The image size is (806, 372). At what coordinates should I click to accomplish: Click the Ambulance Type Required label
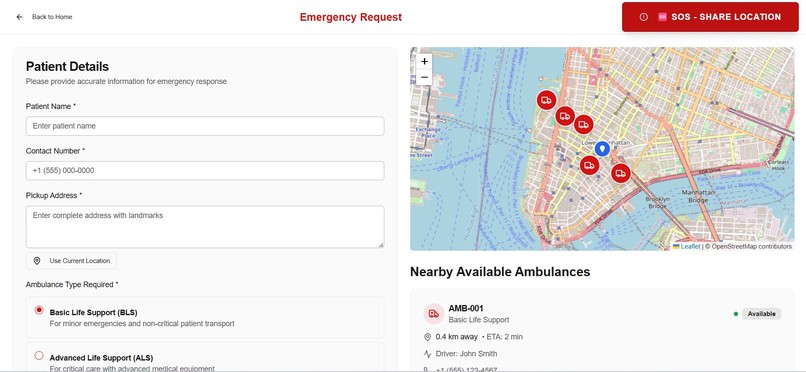pos(72,285)
